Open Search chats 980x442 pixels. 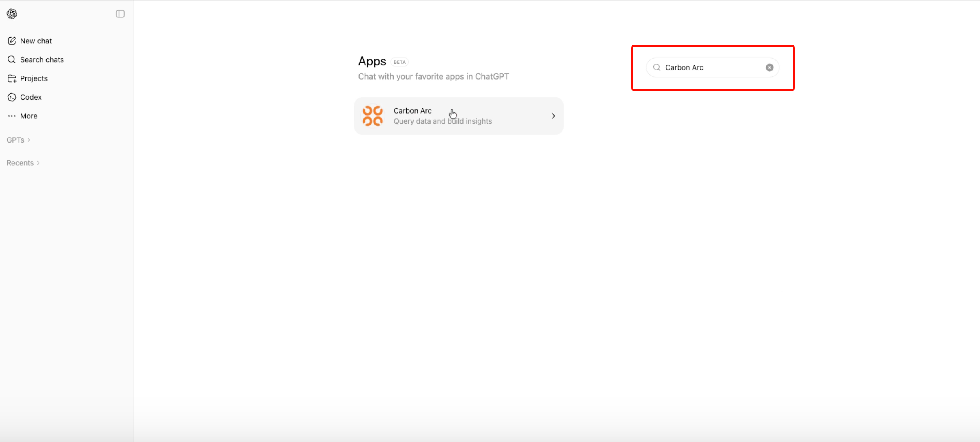coord(36,60)
